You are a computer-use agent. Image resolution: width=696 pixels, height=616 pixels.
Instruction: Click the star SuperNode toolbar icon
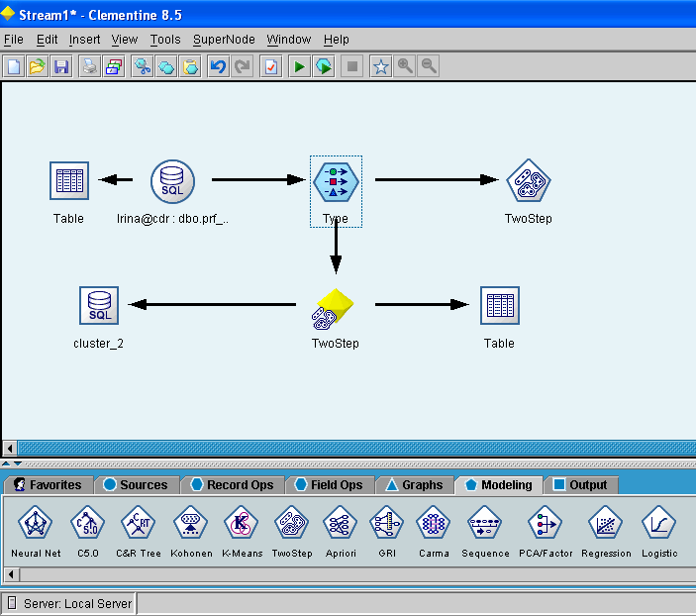coord(381,66)
